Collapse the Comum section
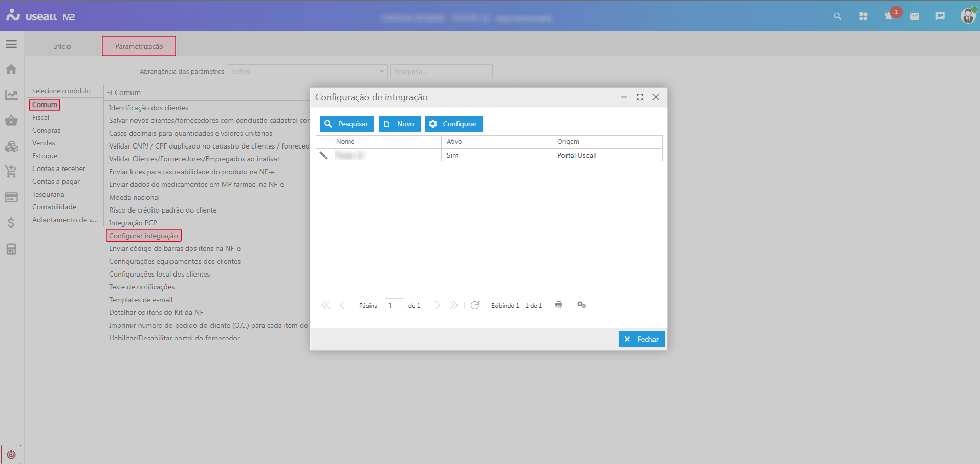 click(109, 93)
